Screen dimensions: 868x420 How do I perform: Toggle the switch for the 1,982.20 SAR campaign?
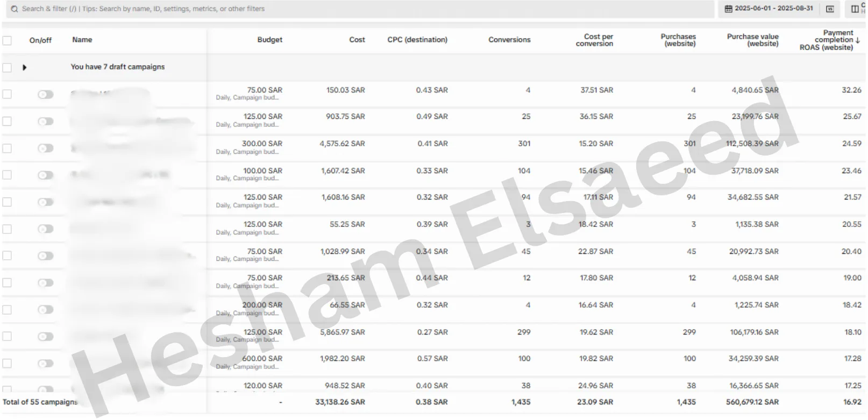point(46,364)
